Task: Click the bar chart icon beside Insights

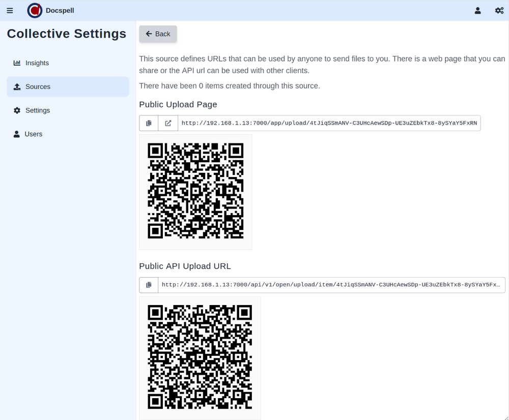Action: pyautogui.click(x=17, y=63)
